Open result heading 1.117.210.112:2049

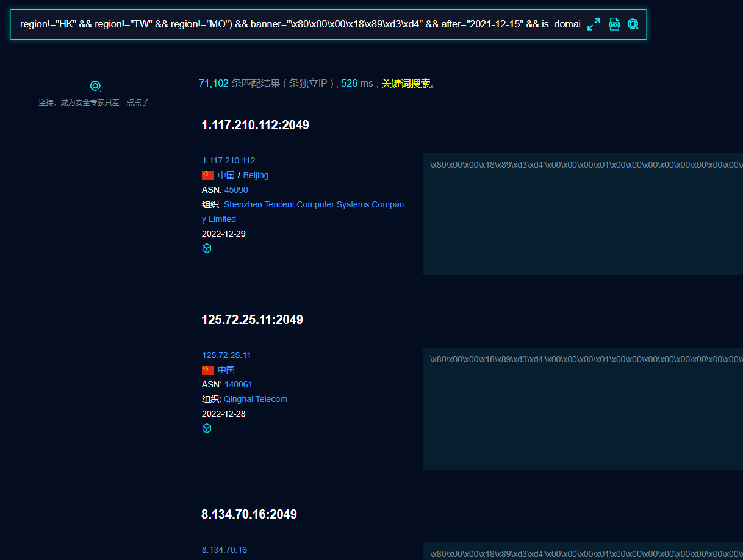tap(255, 125)
